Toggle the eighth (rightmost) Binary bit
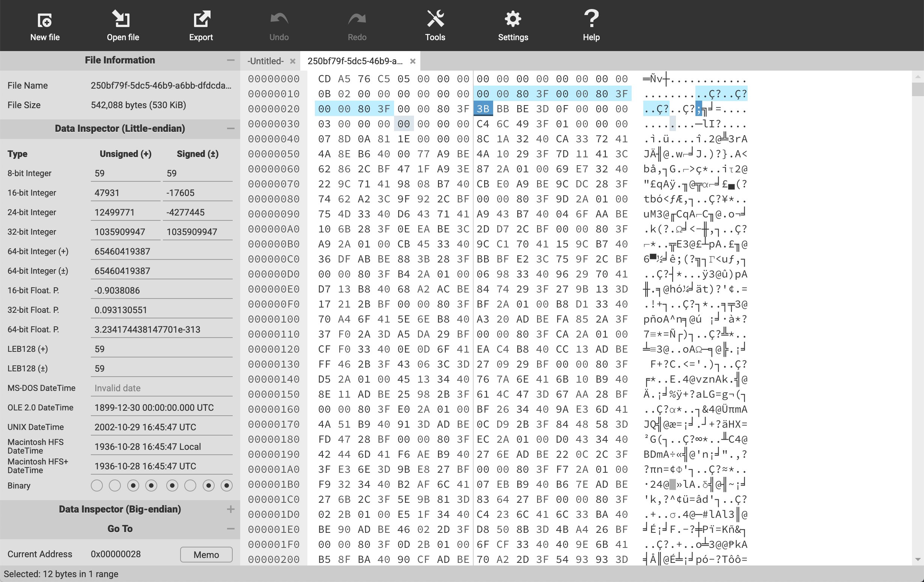 click(x=227, y=486)
